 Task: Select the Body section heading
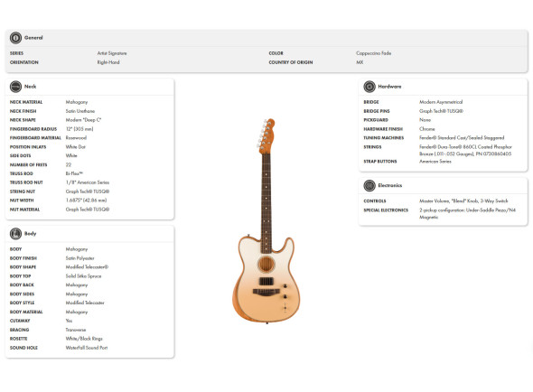coord(30,234)
